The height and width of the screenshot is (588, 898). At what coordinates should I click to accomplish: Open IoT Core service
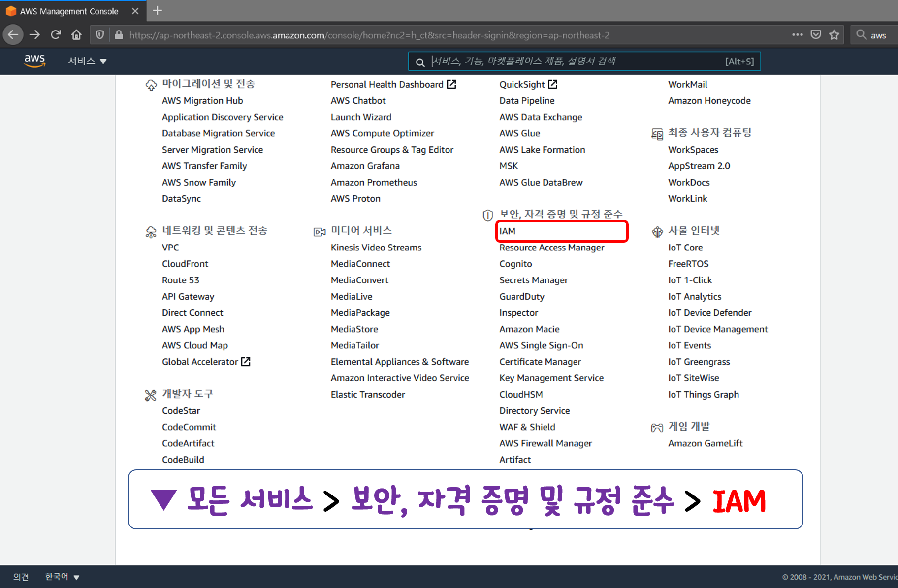pyautogui.click(x=685, y=248)
